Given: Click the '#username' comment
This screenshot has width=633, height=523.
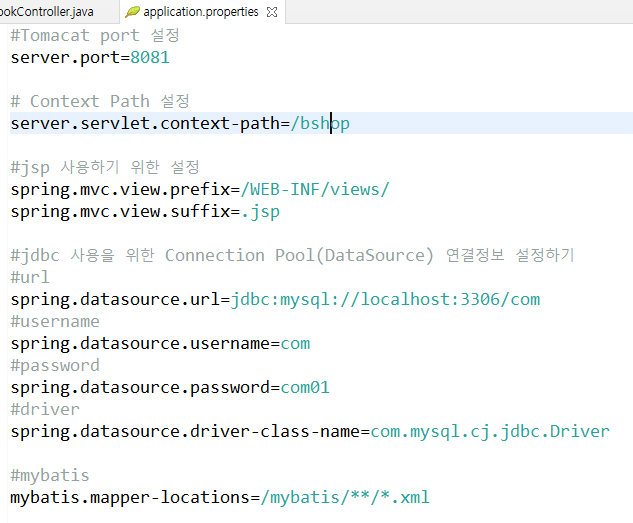Looking at the screenshot, I should (x=55, y=321).
